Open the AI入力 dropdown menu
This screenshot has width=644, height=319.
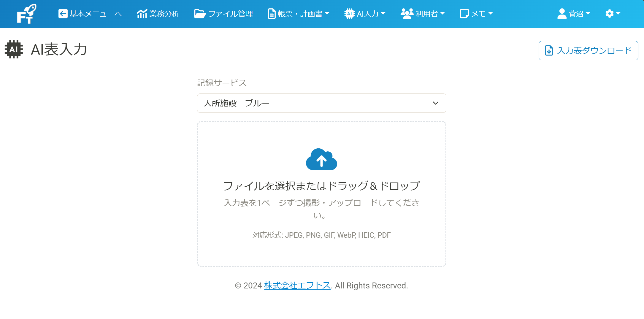click(x=365, y=13)
